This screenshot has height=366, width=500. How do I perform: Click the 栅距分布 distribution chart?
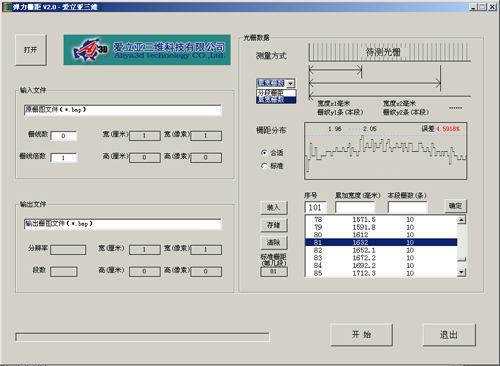pyautogui.click(x=385, y=151)
